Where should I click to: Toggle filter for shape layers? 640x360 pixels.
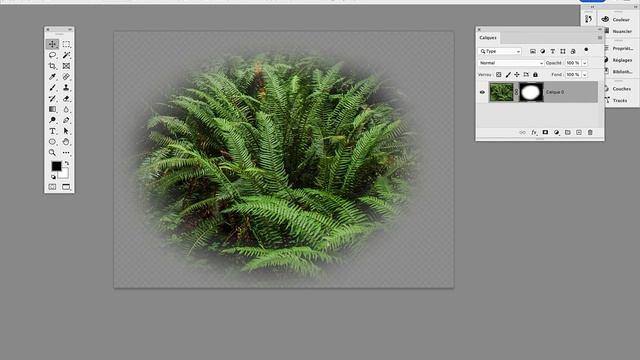(x=563, y=51)
